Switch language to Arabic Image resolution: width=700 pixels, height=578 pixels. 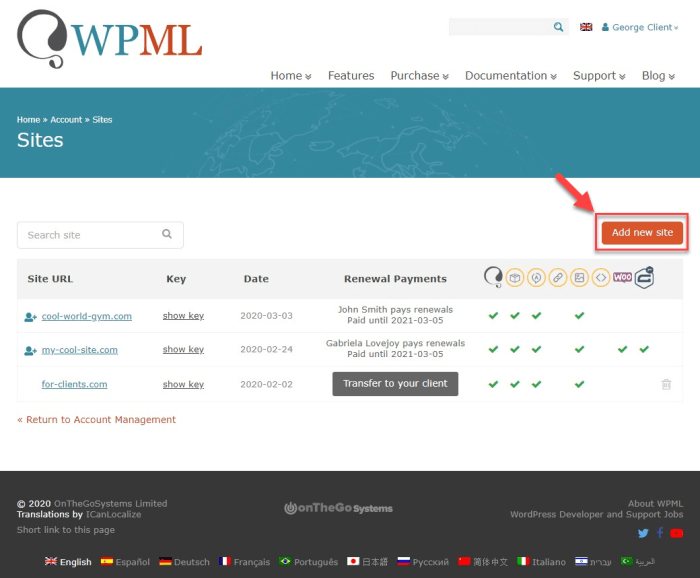[638, 561]
